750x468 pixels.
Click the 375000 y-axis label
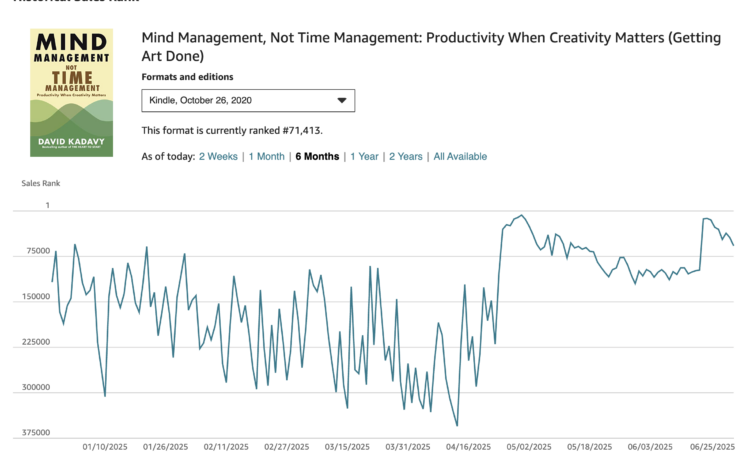click(36, 432)
